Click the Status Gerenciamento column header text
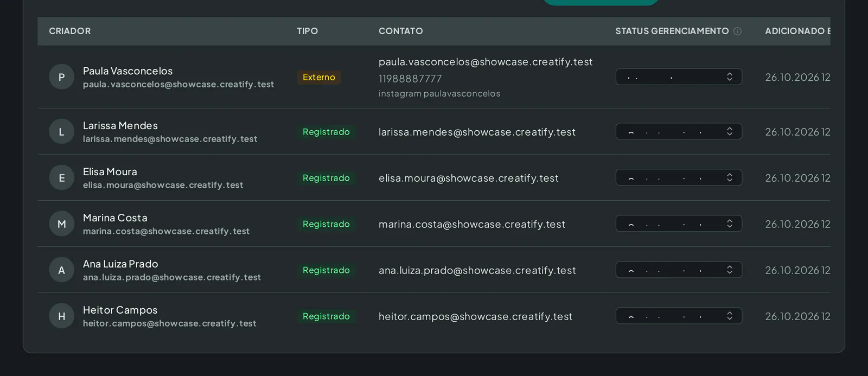 [672, 31]
